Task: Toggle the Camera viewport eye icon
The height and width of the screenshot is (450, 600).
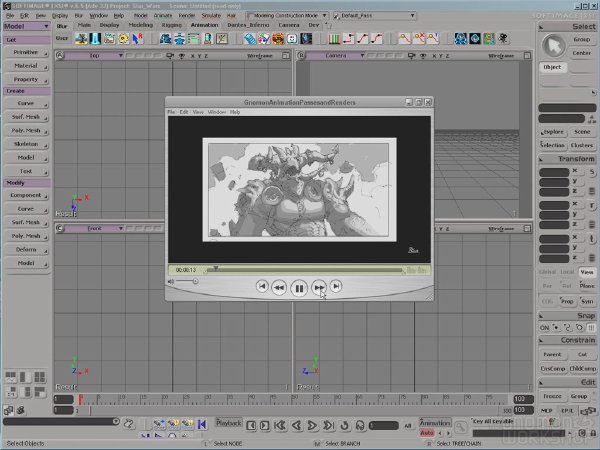Action: 423,56
